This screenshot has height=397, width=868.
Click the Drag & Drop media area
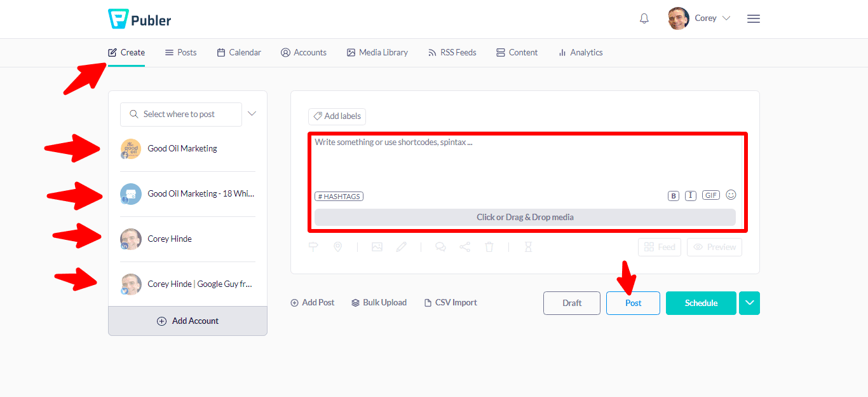click(525, 217)
